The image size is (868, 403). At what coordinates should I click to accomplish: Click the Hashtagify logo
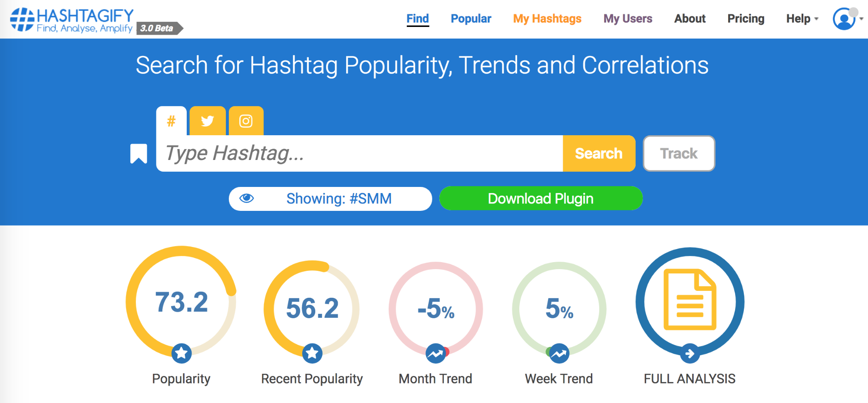pos(72,20)
